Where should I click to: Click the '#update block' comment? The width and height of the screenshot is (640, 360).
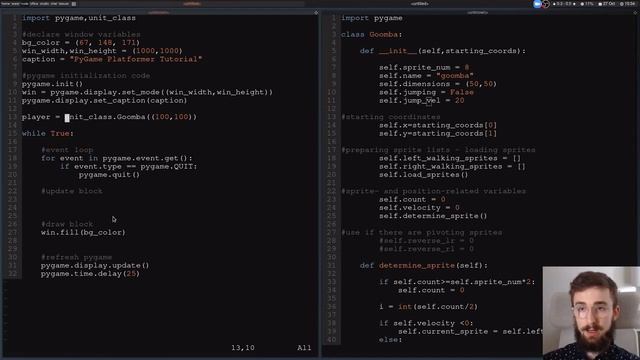[x=72, y=191]
